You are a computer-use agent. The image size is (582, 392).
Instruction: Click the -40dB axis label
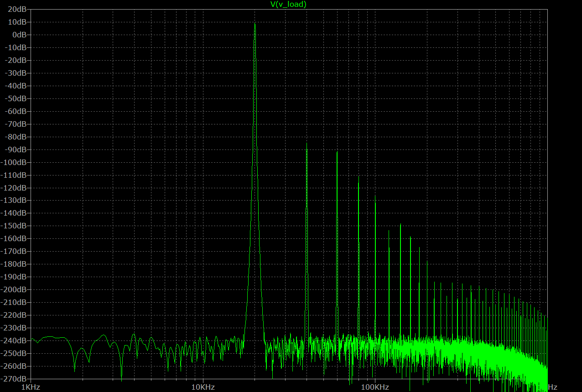(16, 86)
